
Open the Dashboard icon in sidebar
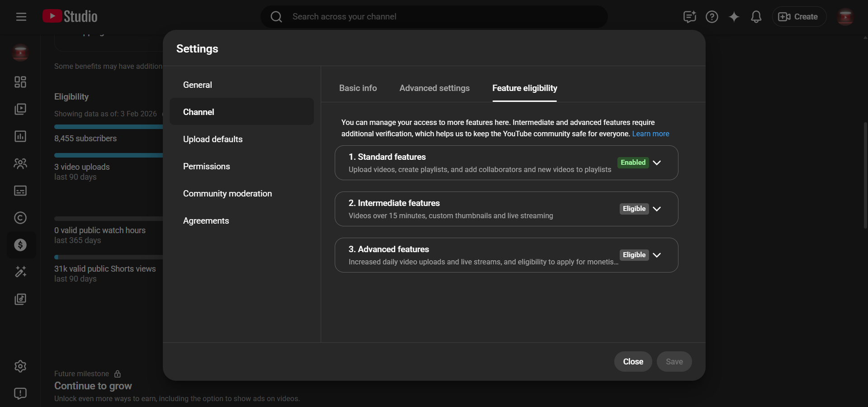click(20, 82)
